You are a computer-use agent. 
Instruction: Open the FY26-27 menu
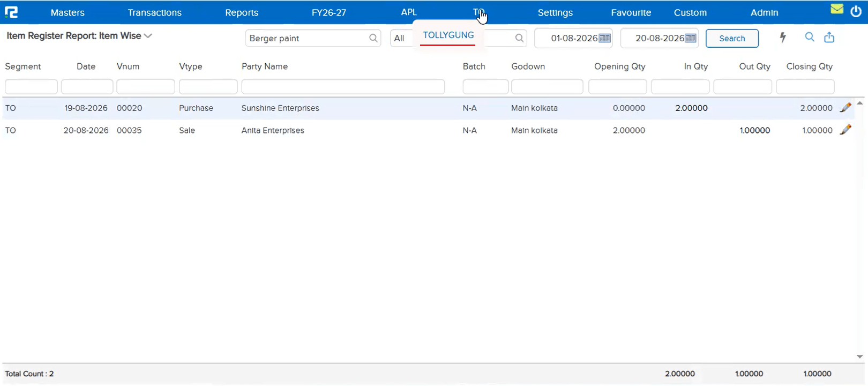(x=329, y=12)
